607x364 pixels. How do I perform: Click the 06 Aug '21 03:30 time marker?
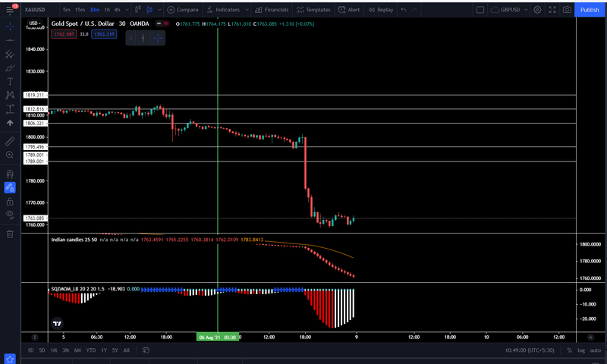(x=218, y=337)
